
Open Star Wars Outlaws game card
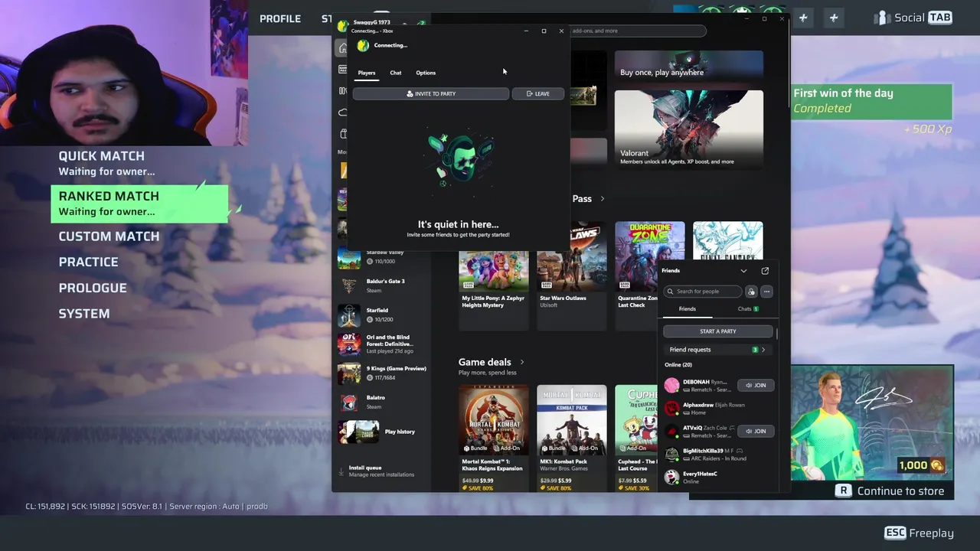(572, 275)
